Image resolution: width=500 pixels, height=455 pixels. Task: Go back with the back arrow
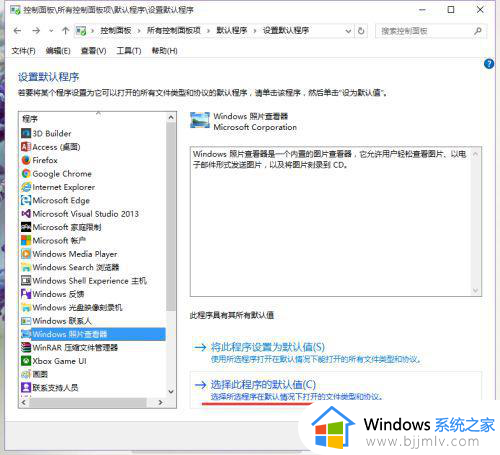click(17, 31)
